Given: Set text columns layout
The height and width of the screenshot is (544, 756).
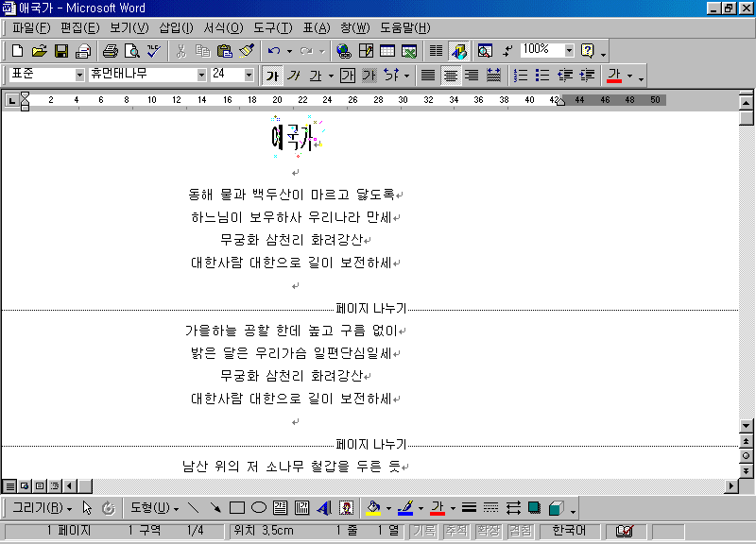Looking at the screenshot, I should point(436,51).
